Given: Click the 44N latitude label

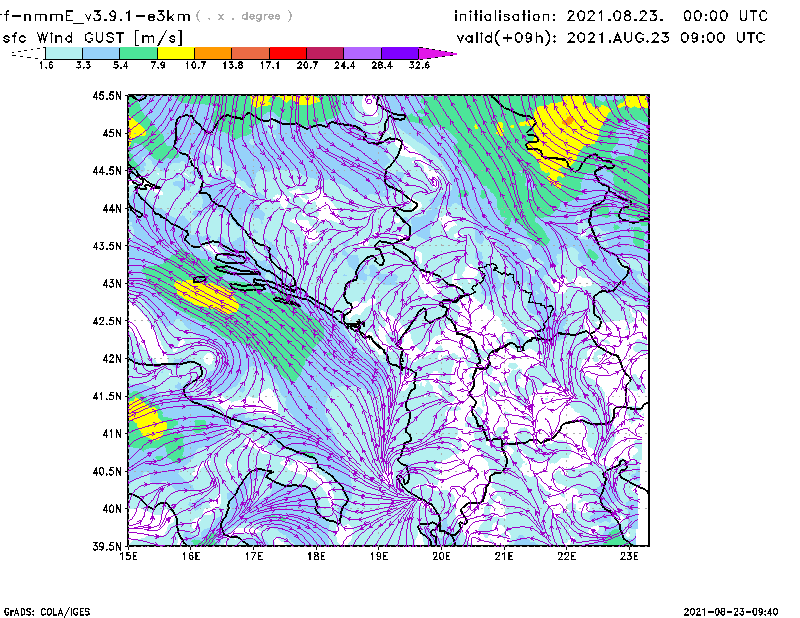Looking at the screenshot, I should (x=112, y=208).
